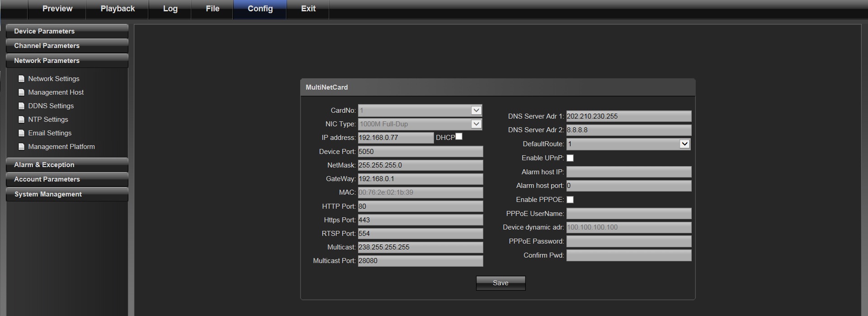The height and width of the screenshot is (316, 868).
Task: Open the Log tab
Action: click(170, 9)
